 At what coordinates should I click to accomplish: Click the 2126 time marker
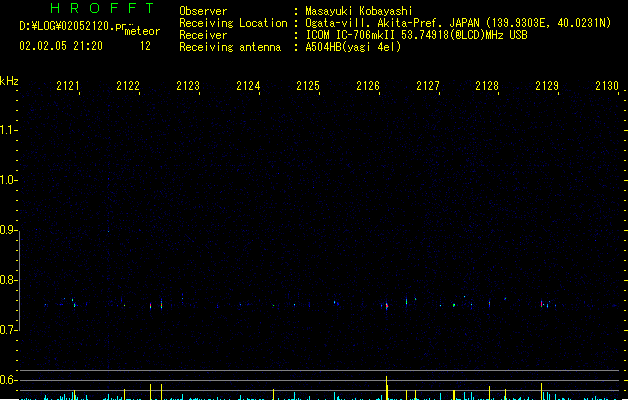[368, 86]
